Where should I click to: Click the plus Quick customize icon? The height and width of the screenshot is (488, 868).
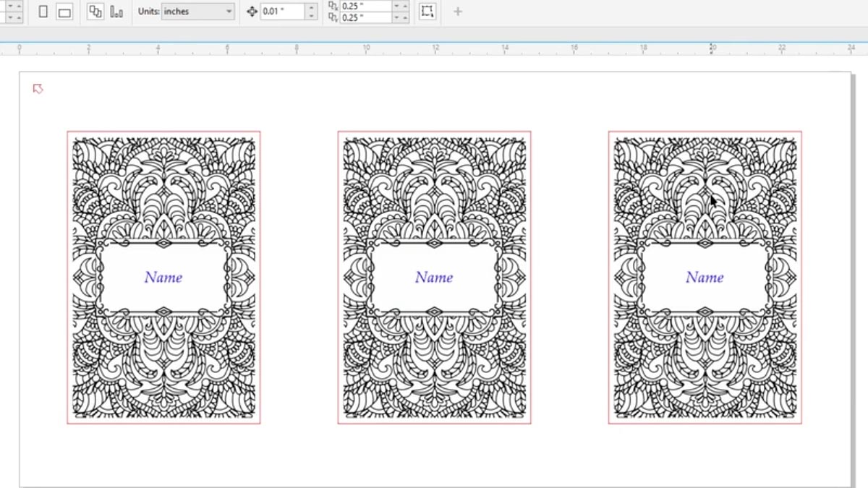(x=458, y=12)
